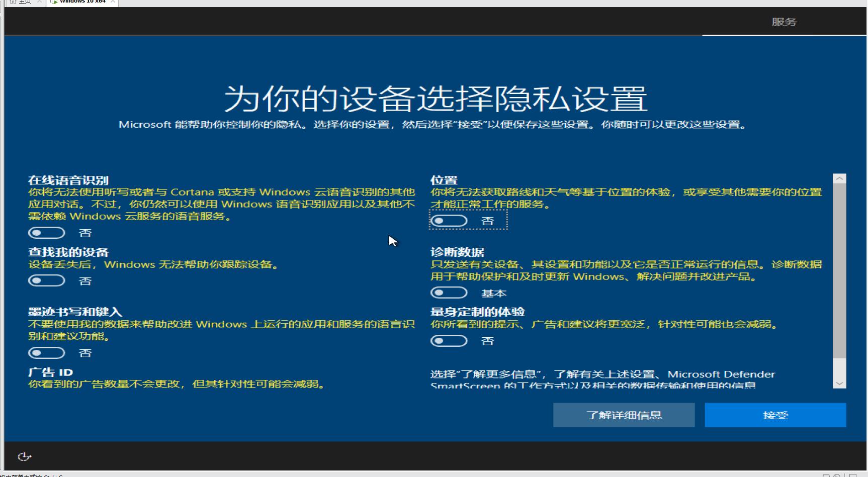The image size is (868, 477).
Task: Click the 诊断数据 heading
Action: 457,252
